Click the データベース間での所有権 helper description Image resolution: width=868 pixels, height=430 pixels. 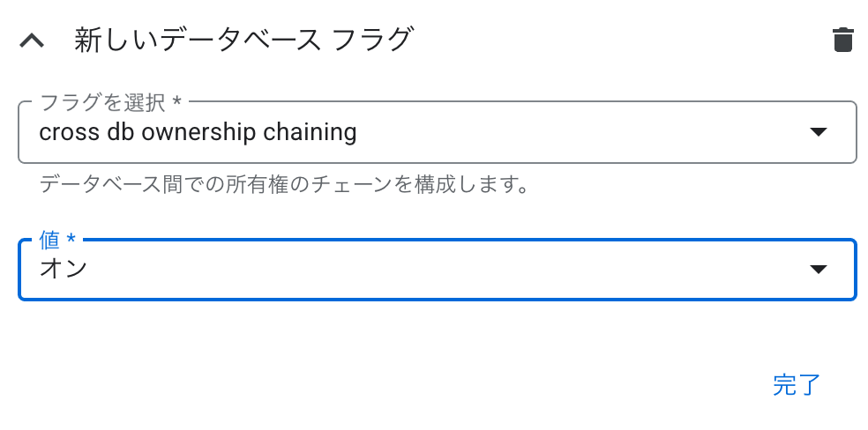[x=283, y=184]
